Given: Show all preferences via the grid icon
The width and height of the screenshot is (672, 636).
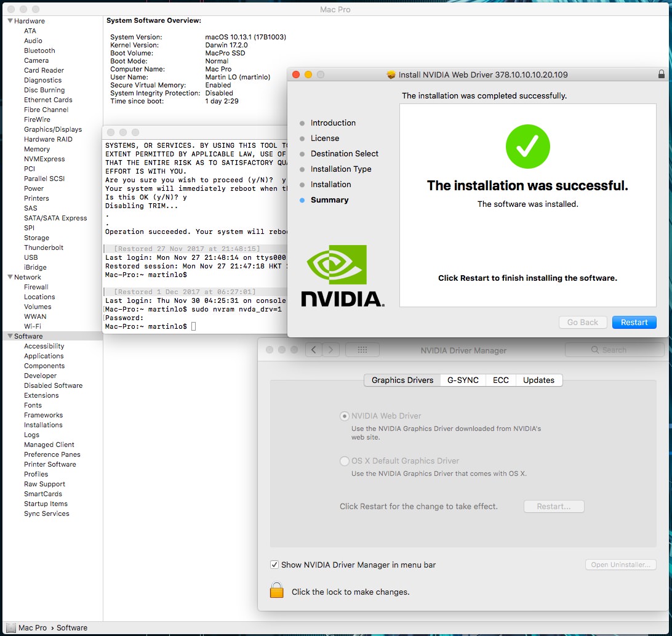Looking at the screenshot, I should pos(362,350).
